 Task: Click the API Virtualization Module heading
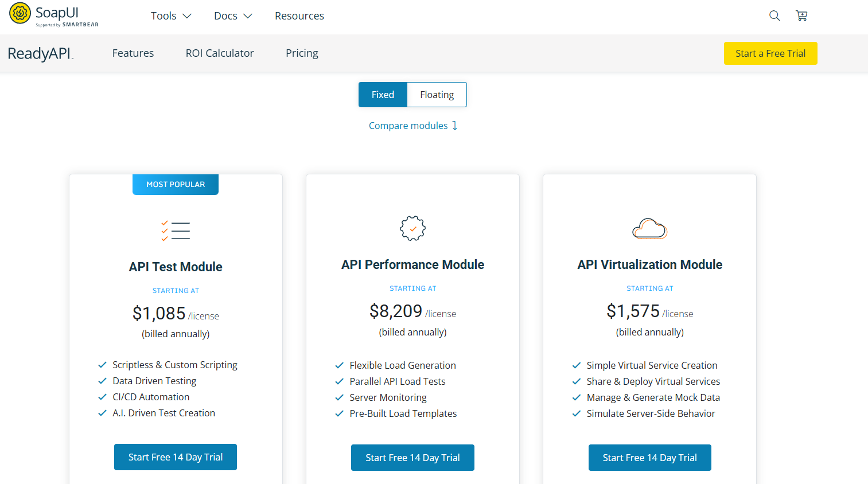(649, 264)
